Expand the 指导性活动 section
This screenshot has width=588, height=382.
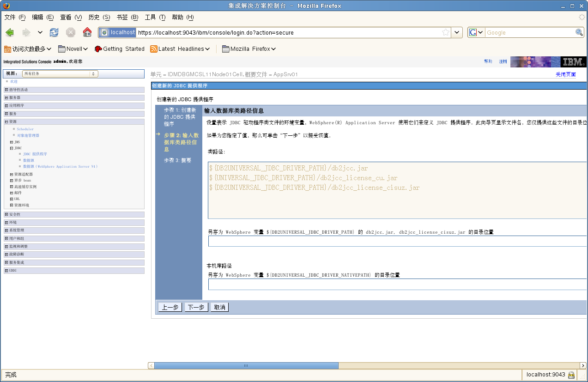pyautogui.click(x=6, y=90)
